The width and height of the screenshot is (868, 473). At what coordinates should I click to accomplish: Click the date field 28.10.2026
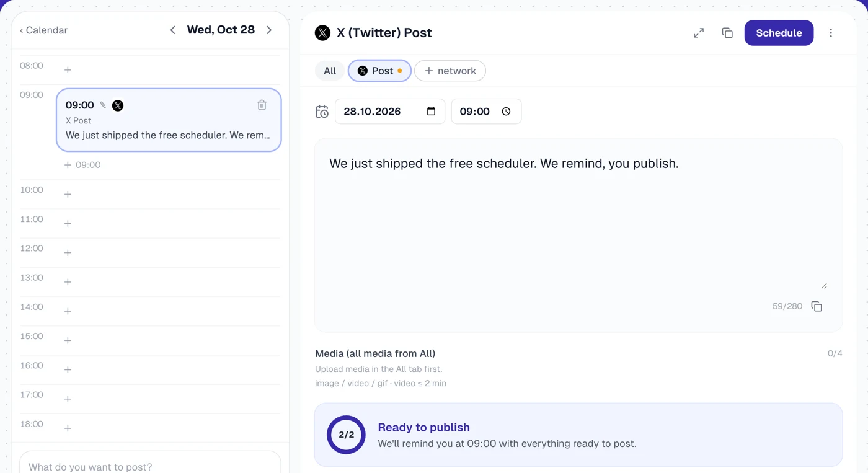pyautogui.click(x=390, y=112)
